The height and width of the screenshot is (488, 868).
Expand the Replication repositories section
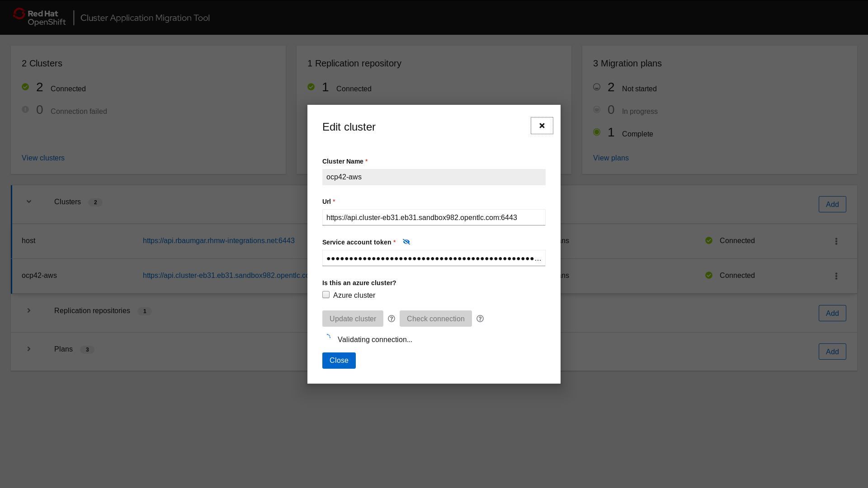tap(28, 310)
